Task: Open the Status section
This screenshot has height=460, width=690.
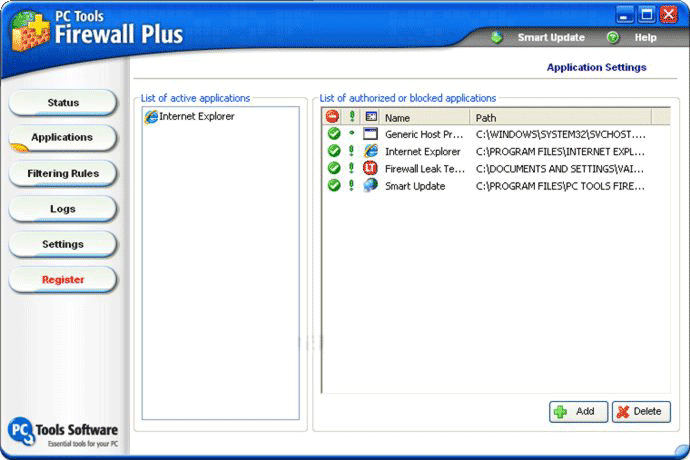Action: [x=63, y=103]
